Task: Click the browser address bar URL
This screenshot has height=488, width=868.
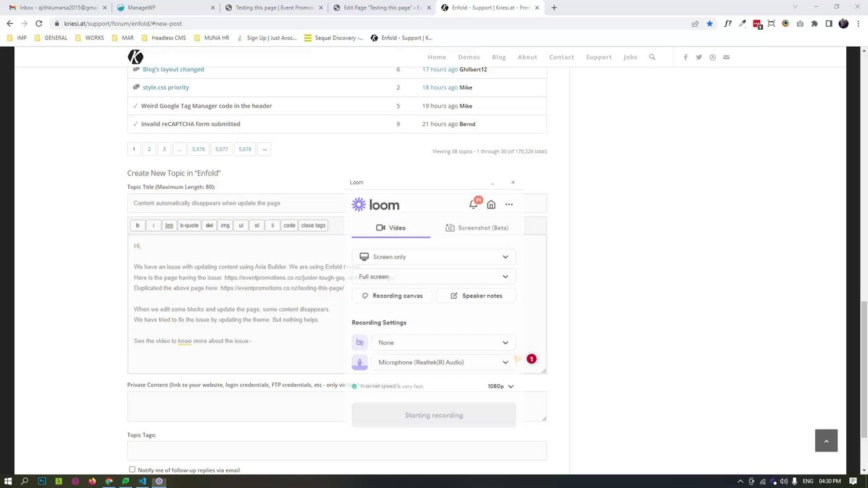Action: click(x=123, y=23)
